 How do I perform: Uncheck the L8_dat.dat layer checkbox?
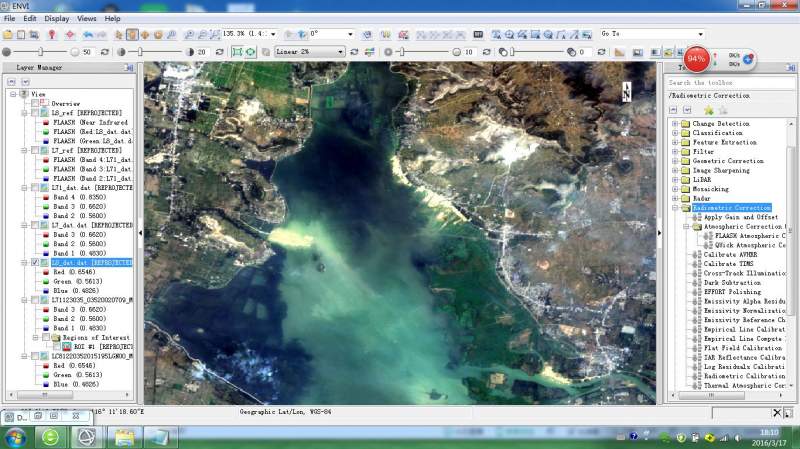tap(35, 262)
